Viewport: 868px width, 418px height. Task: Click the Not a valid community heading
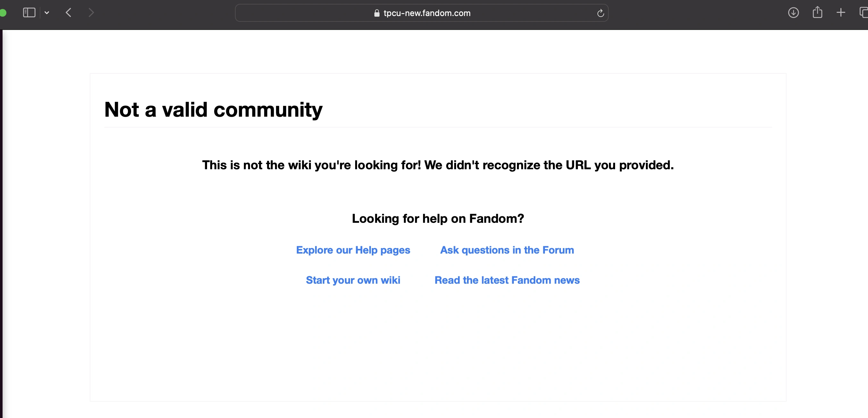point(213,110)
